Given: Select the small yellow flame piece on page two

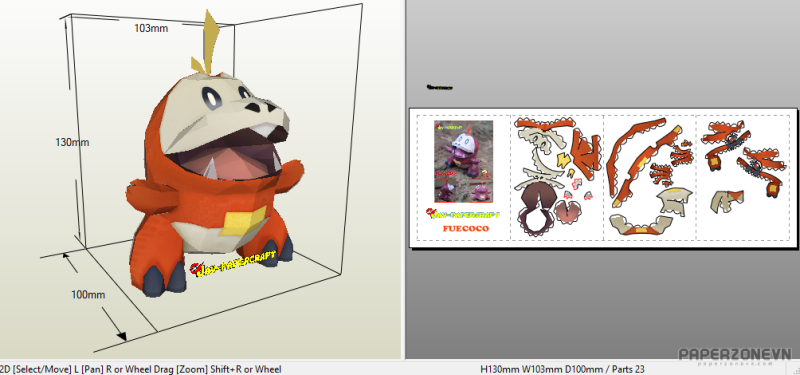Looking at the screenshot, I should [564, 160].
